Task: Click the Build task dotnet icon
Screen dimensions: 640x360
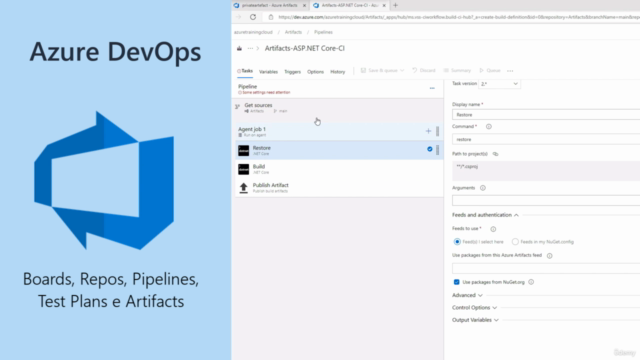Action: pos(244,169)
